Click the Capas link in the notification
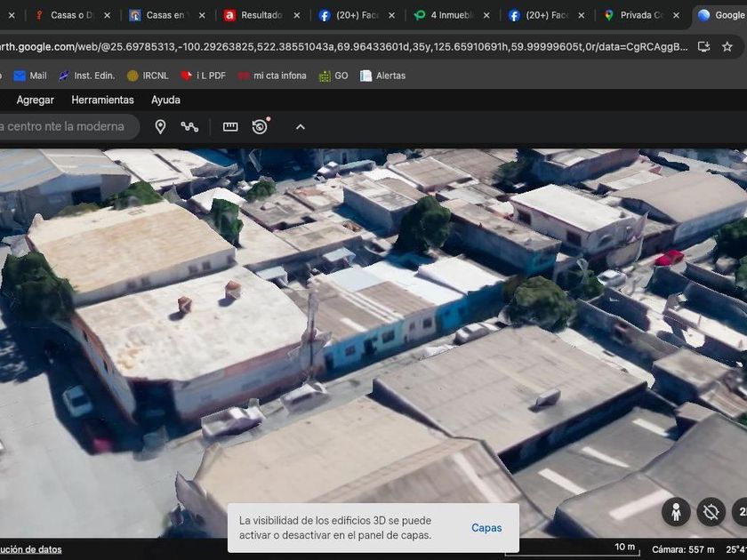This screenshot has height=560, width=747. (486, 528)
